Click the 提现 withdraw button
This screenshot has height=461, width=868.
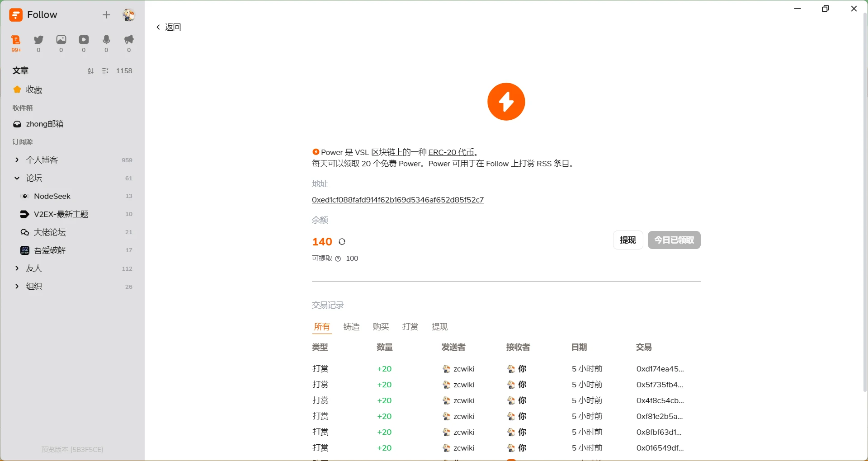click(x=627, y=240)
